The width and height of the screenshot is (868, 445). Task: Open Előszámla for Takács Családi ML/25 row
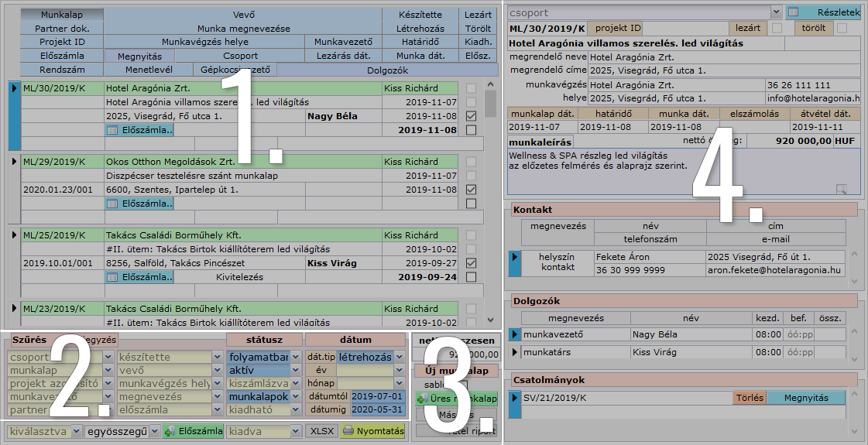[139, 276]
